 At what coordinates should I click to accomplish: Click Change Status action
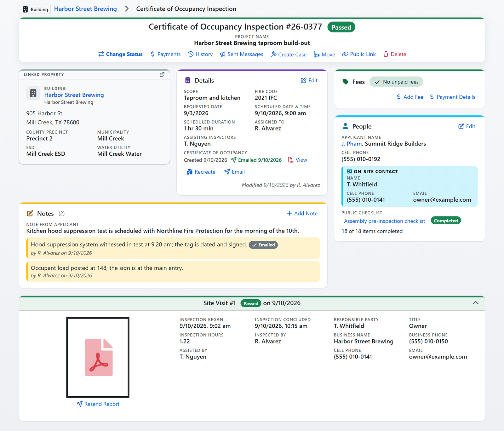120,54
